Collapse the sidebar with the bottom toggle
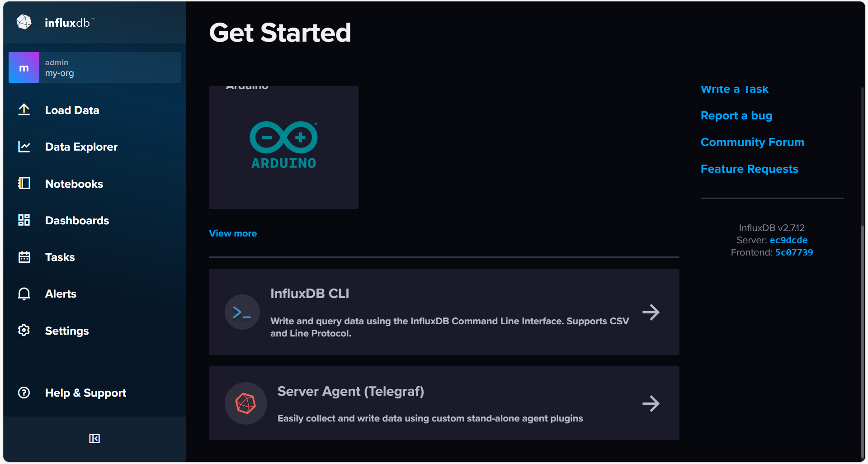Viewport: 868px width, 464px height. point(94,438)
